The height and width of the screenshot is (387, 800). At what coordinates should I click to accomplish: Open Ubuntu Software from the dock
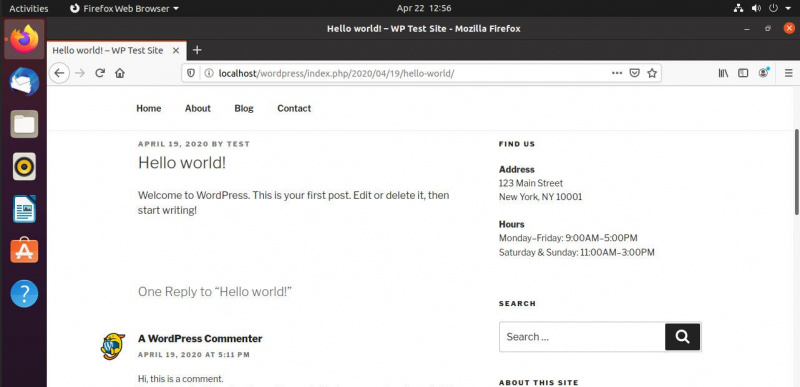click(24, 251)
